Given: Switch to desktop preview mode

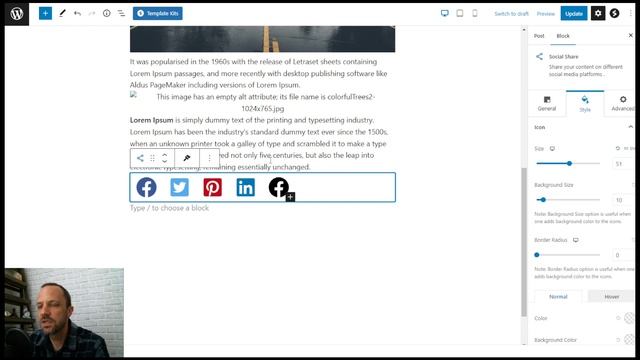Looking at the screenshot, I should tap(444, 13).
